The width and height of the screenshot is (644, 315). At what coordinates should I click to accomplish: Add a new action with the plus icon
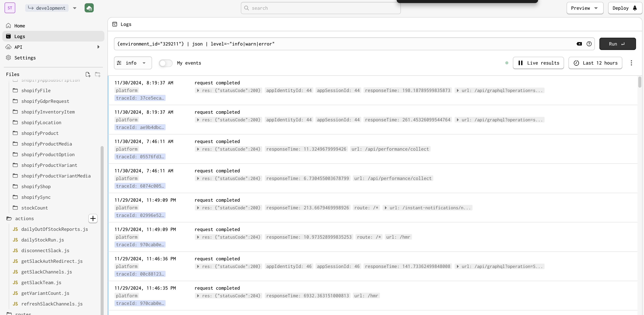pyautogui.click(x=93, y=219)
